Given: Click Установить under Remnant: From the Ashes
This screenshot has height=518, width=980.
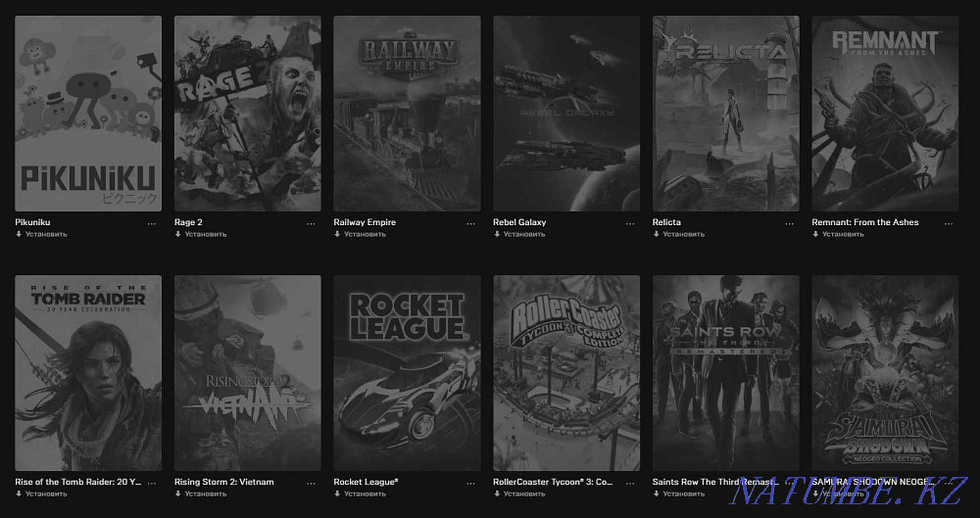Looking at the screenshot, I should click(838, 234).
